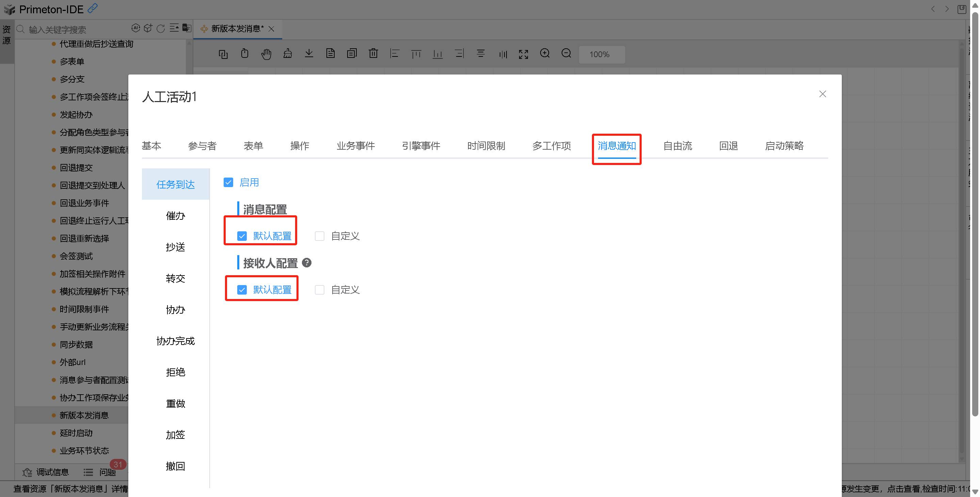Screen dimensions: 980x497
Task: Click the trash delete toolbar icon
Action: coord(373,54)
